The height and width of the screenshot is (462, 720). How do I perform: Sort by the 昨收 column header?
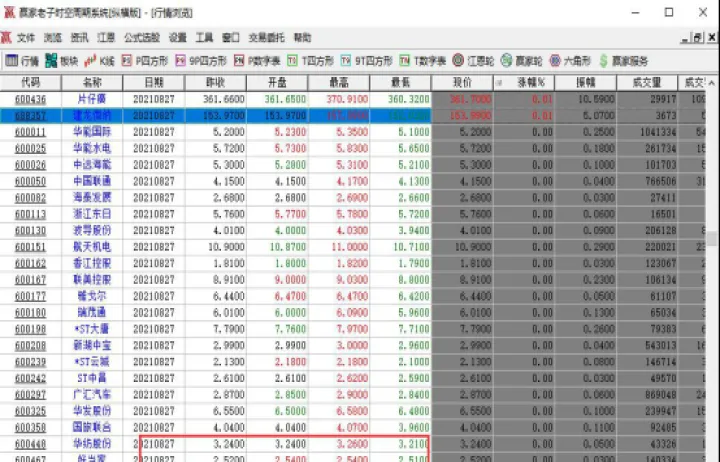coord(215,83)
